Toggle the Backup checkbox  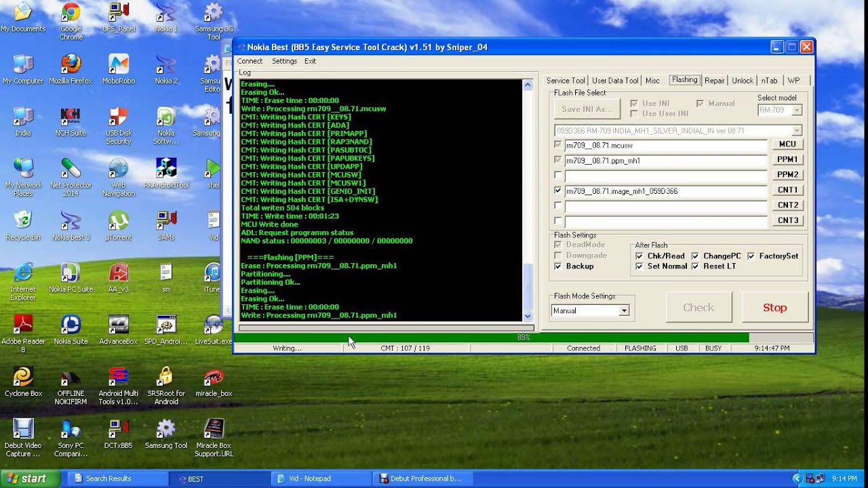click(x=558, y=266)
